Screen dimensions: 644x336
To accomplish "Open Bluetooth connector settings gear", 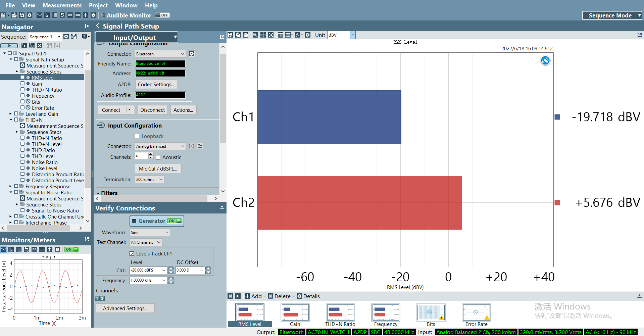I will coord(192,54).
